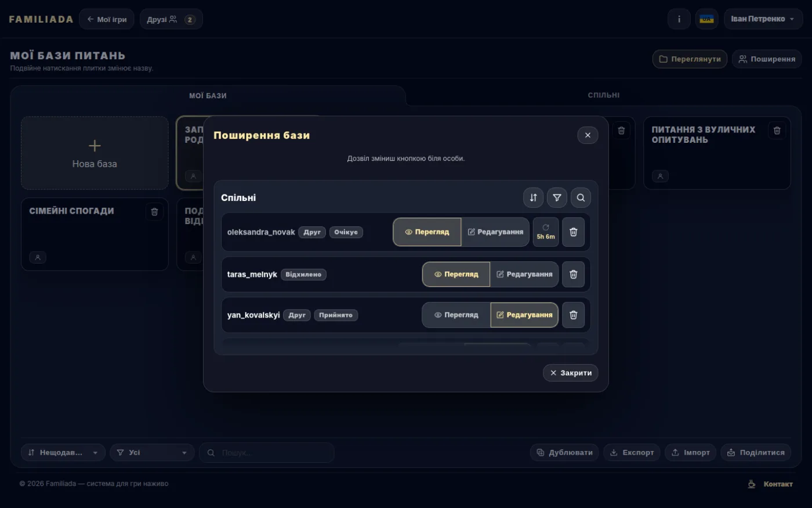
Task: Open the Друзі friends button
Action: (171, 19)
